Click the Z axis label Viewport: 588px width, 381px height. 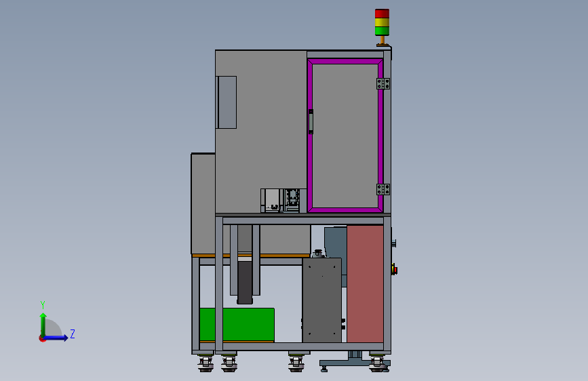[x=73, y=334]
